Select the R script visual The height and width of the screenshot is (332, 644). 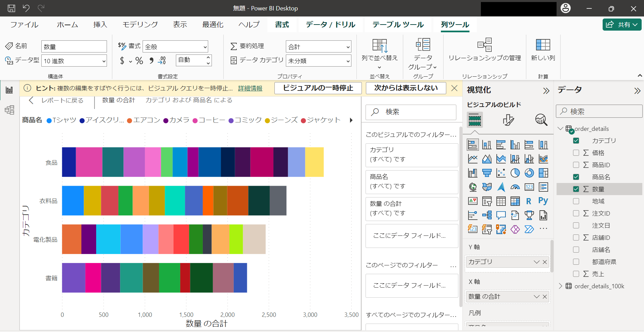tap(529, 201)
